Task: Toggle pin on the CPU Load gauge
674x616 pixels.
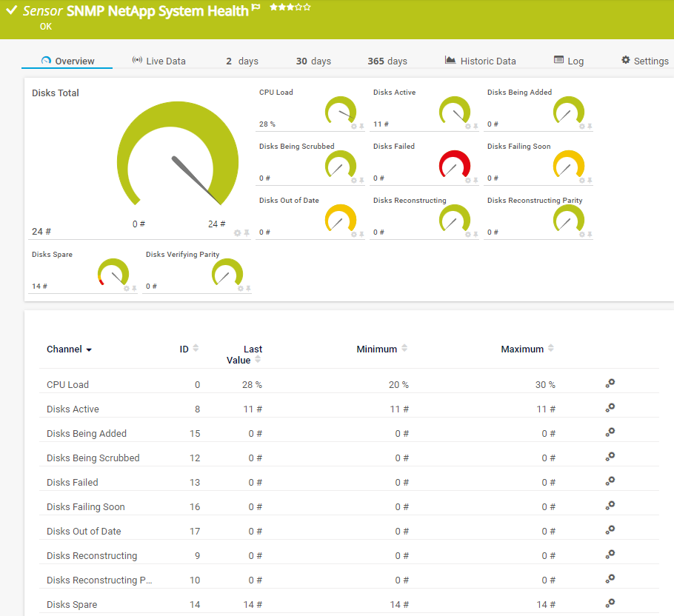Action: pyautogui.click(x=361, y=127)
